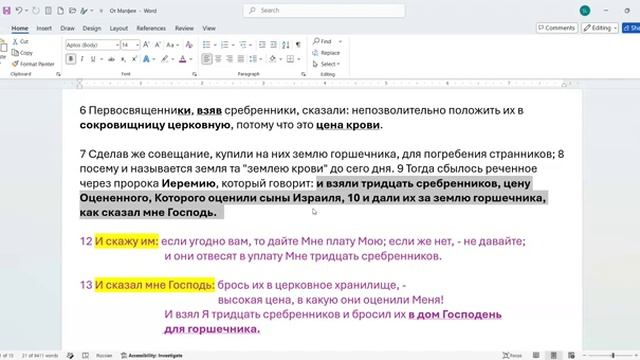
Task: Toggle Superscript formatting
Action: 134,59
